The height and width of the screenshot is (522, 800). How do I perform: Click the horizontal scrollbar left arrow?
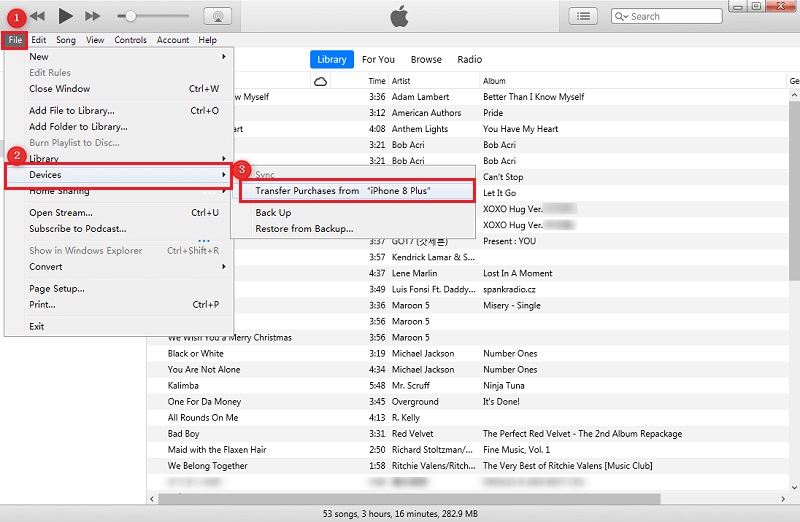[152, 499]
